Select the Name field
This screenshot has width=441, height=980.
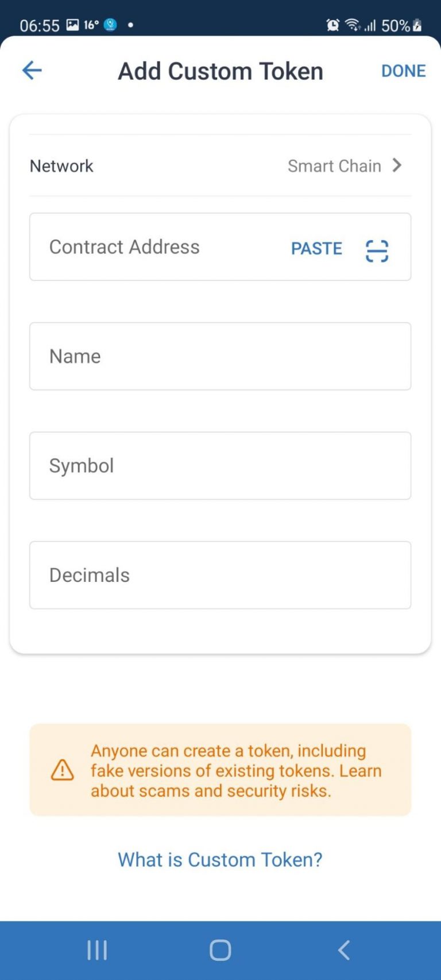(220, 356)
